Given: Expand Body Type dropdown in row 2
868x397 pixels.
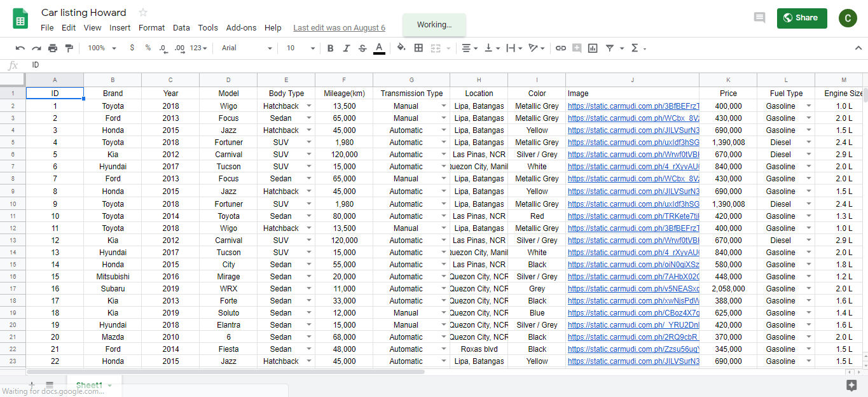Looking at the screenshot, I should (309, 106).
